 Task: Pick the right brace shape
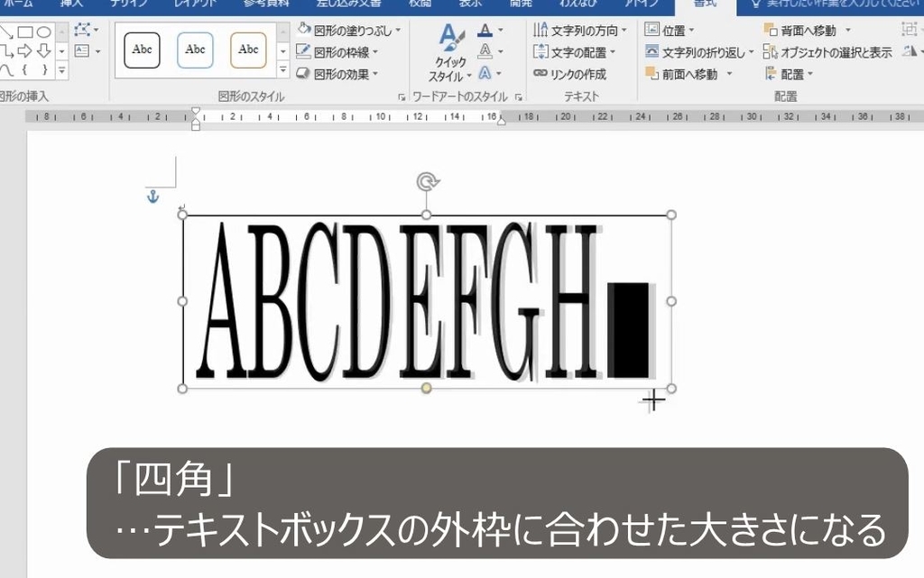(x=44, y=70)
